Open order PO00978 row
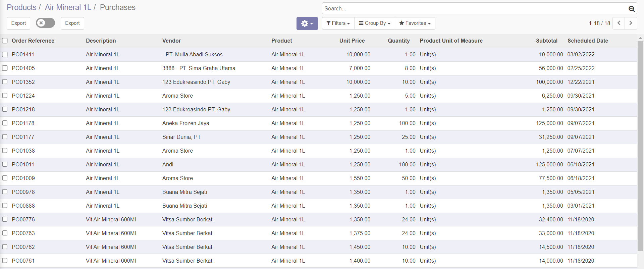 (319, 192)
